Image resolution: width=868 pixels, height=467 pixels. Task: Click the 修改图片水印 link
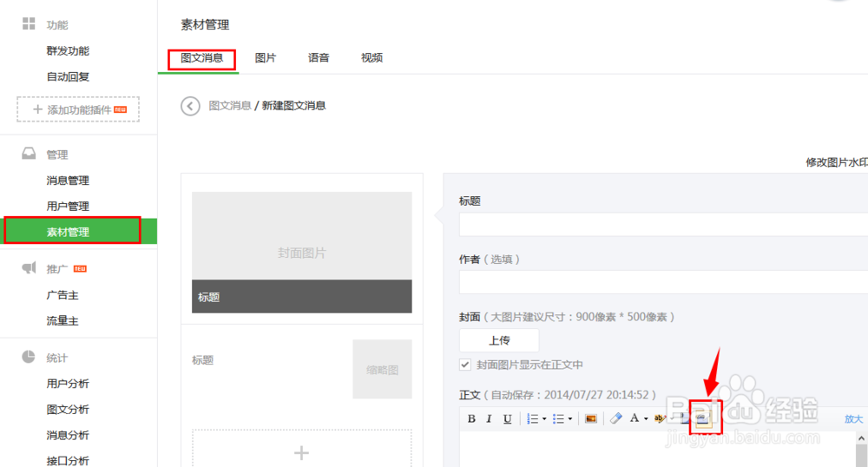tap(837, 162)
